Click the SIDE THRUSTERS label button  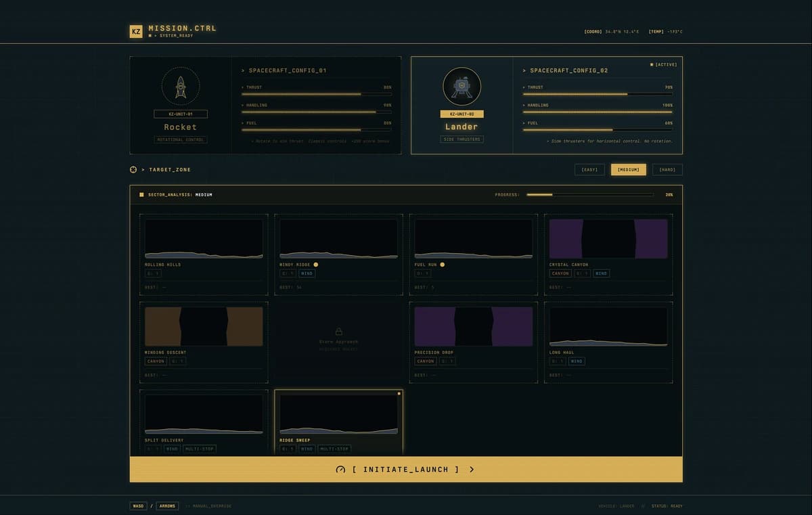point(461,139)
